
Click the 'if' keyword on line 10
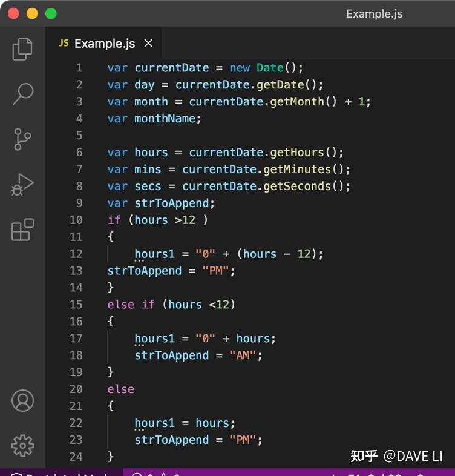pos(114,220)
